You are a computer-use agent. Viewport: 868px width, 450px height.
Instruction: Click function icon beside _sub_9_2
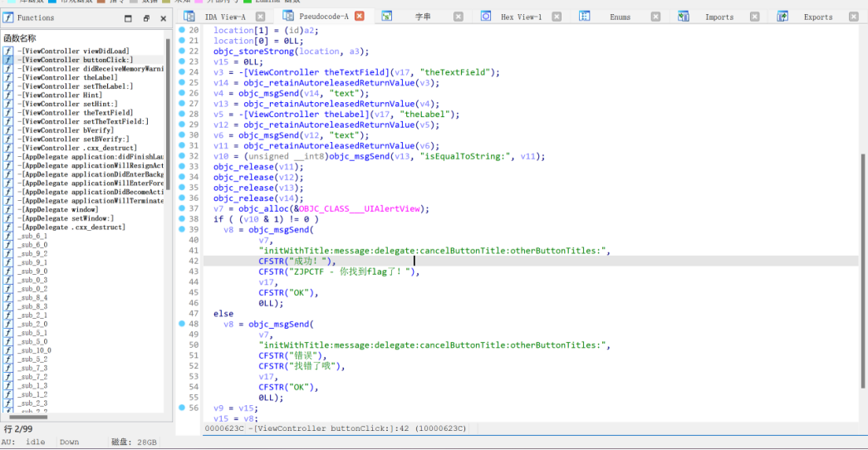tap(7, 253)
